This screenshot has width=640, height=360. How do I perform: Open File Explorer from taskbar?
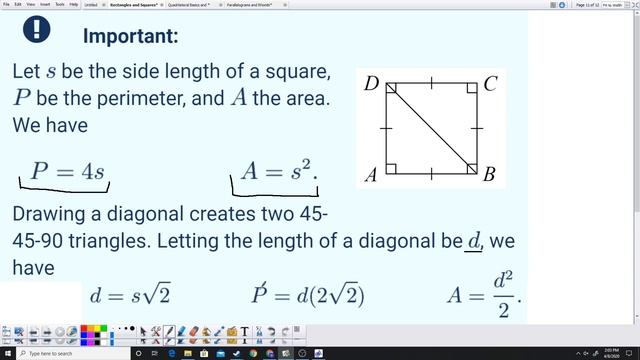[x=188, y=353]
